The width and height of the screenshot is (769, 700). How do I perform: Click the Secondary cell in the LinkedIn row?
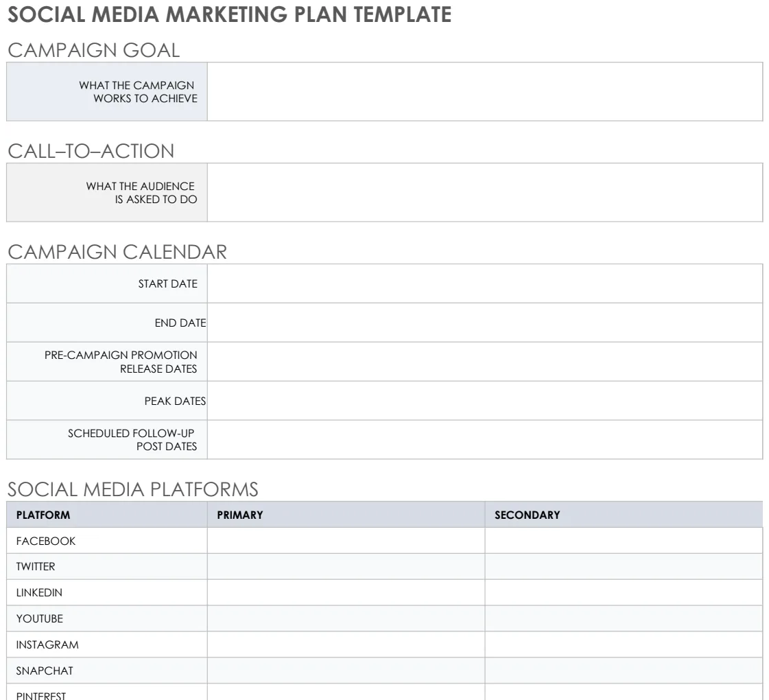tap(624, 592)
